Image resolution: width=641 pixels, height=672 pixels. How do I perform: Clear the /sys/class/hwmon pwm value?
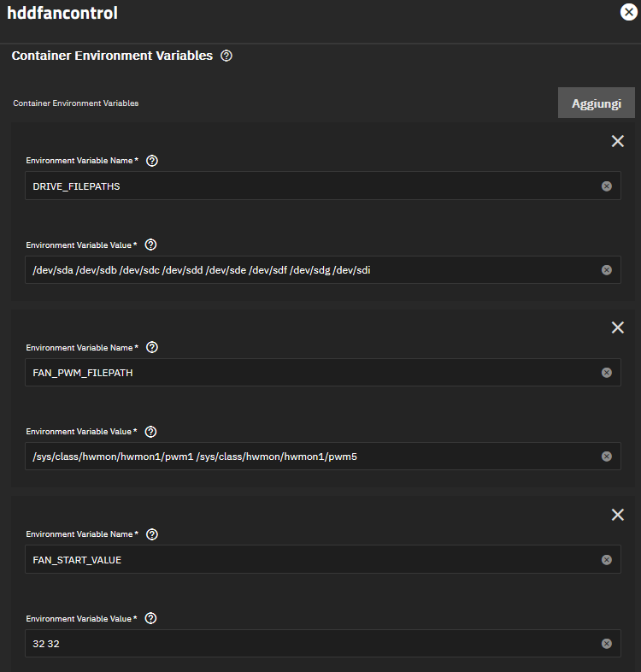(x=606, y=457)
